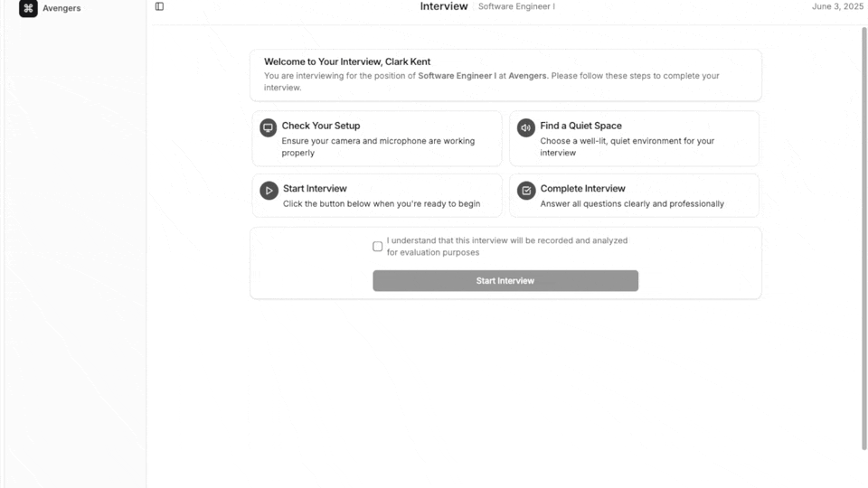Viewport: 868px width, 488px height.
Task: Enable the recording consent checkbox
Action: pyautogui.click(x=378, y=247)
